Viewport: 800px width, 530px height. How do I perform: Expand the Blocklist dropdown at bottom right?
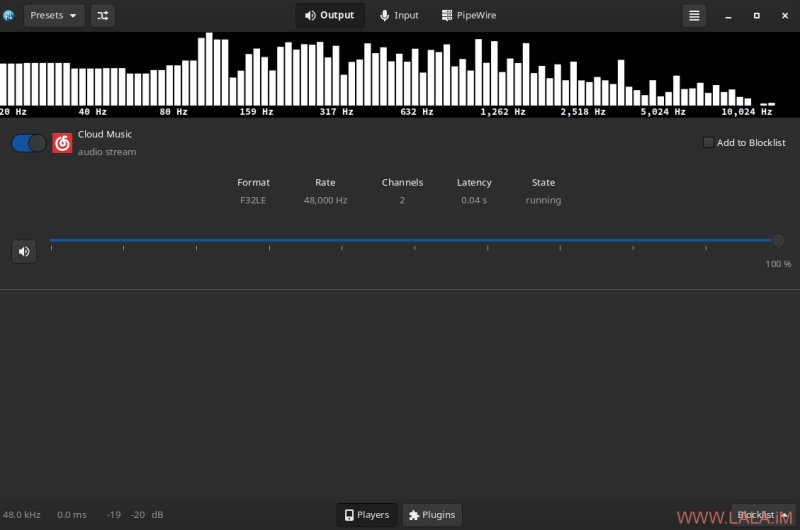763,515
